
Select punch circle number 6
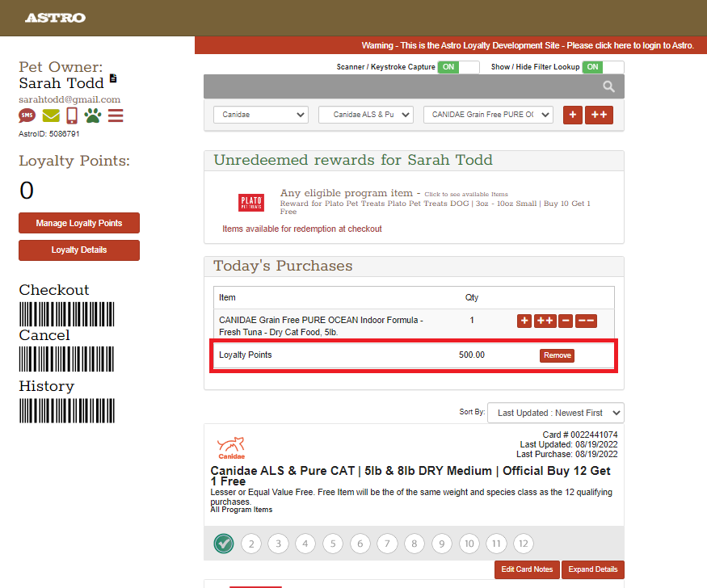point(360,544)
